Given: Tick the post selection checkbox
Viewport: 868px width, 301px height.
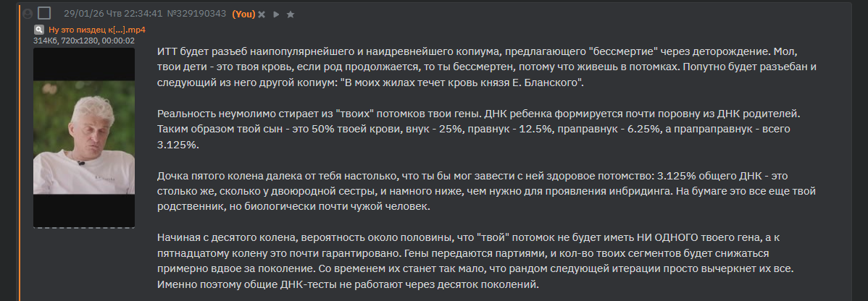Looking at the screenshot, I should point(43,13).
